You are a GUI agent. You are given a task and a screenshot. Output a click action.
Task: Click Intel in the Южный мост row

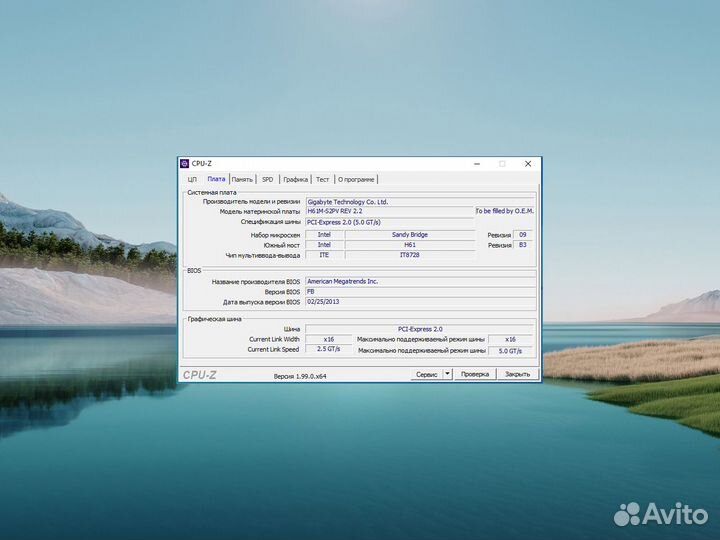pyautogui.click(x=324, y=245)
